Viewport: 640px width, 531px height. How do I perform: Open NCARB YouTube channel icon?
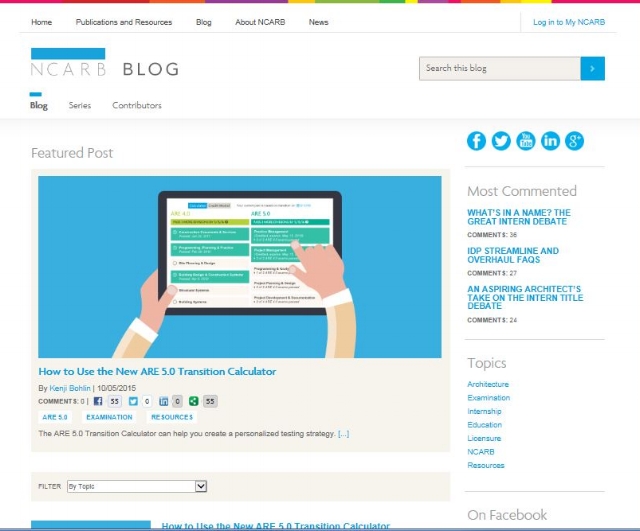click(526, 141)
